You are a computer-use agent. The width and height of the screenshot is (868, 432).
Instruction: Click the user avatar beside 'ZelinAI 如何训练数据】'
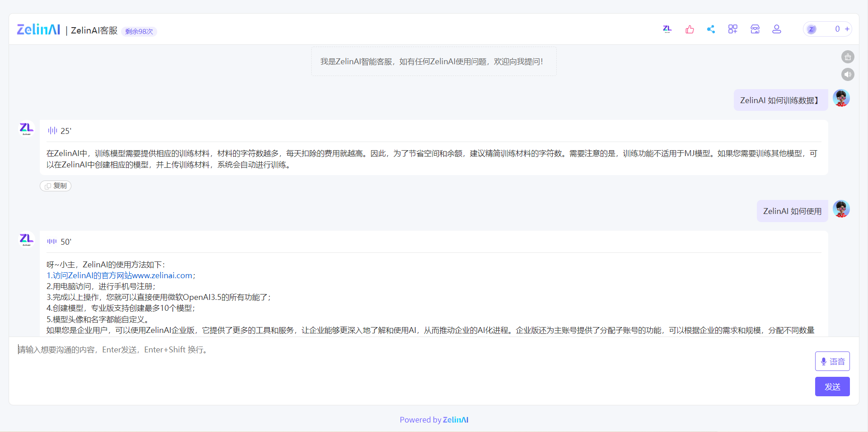coord(841,98)
